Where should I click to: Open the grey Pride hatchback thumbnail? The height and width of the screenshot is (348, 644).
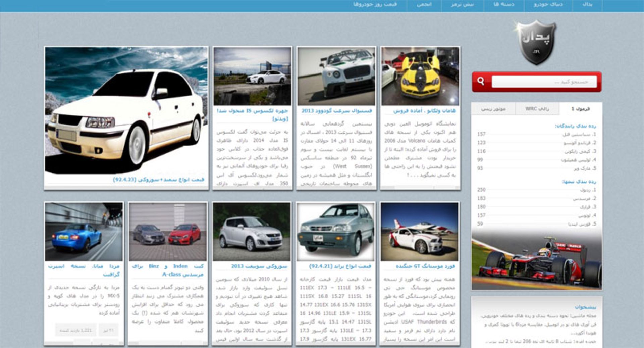click(x=335, y=232)
